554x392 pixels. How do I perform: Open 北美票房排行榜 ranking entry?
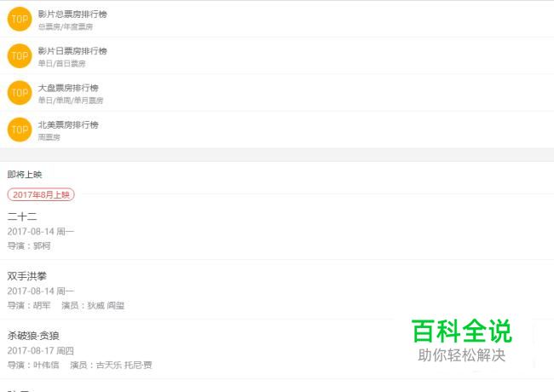coord(277,130)
